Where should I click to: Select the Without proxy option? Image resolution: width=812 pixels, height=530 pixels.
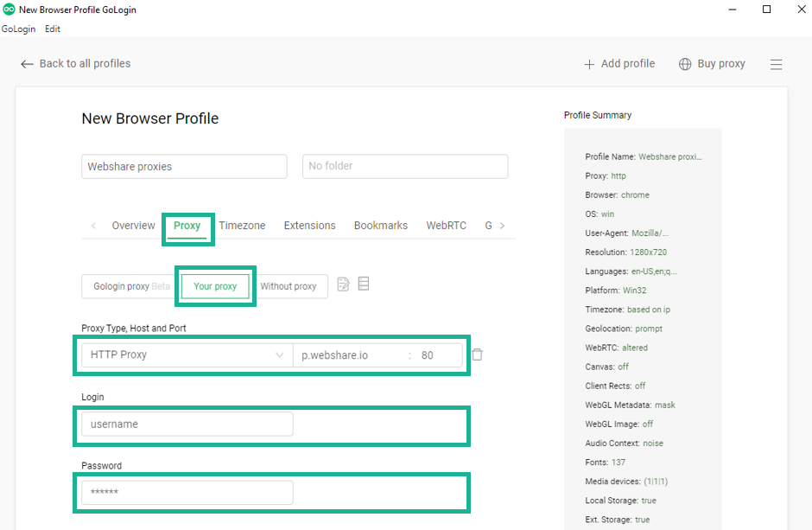coord(291,285)
